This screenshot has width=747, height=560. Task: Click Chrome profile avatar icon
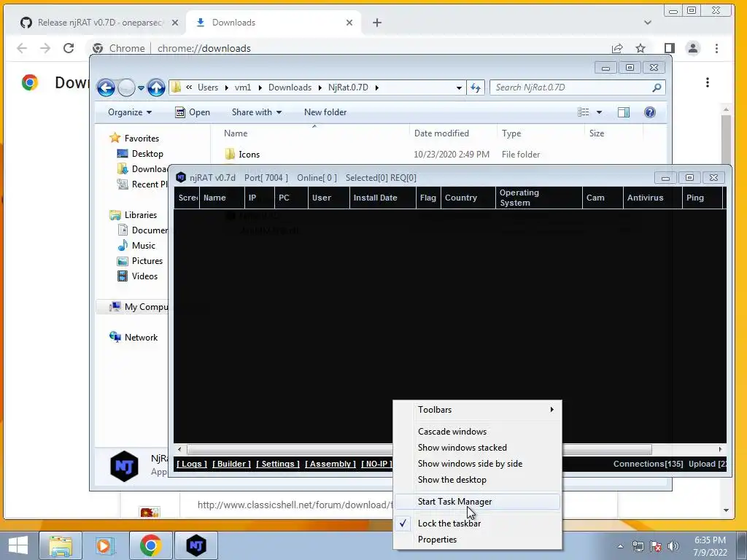pos(693,48)
